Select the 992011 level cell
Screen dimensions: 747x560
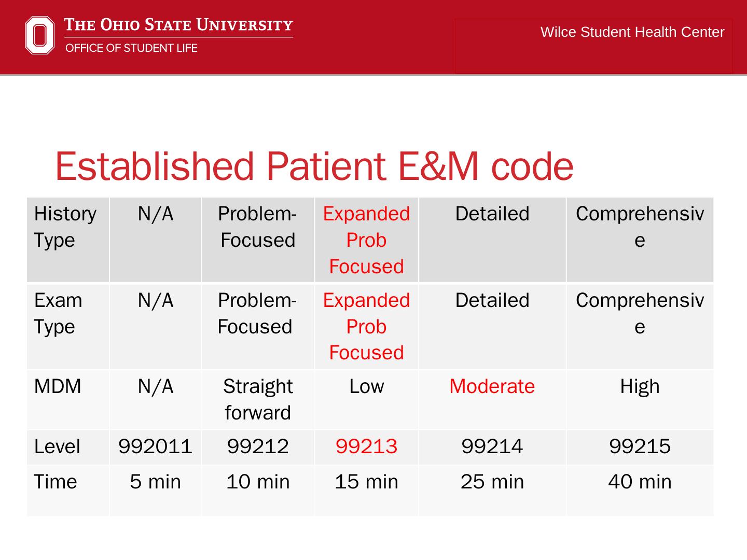pos(155,446)
